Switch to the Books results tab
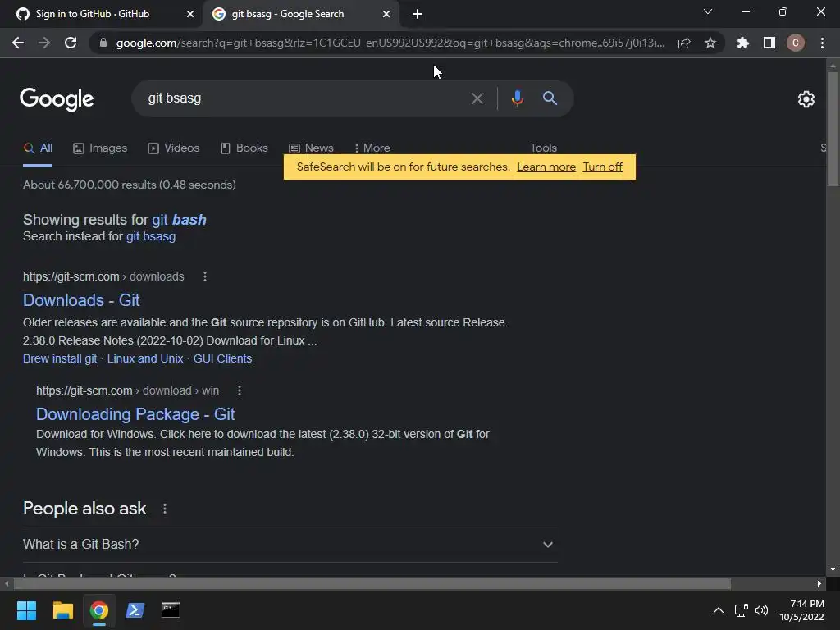The image size is (840, 630). pos(244,148)
